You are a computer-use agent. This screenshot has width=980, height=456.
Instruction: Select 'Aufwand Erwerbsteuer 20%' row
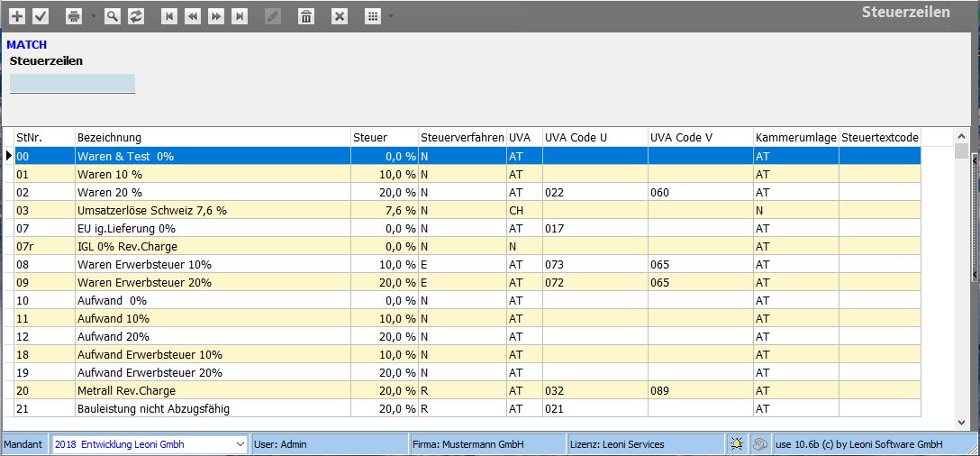click(x=467, y=373)
